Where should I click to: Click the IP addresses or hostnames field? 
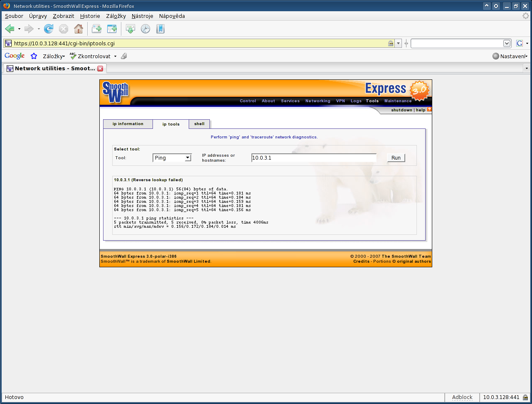coord(314,158)
